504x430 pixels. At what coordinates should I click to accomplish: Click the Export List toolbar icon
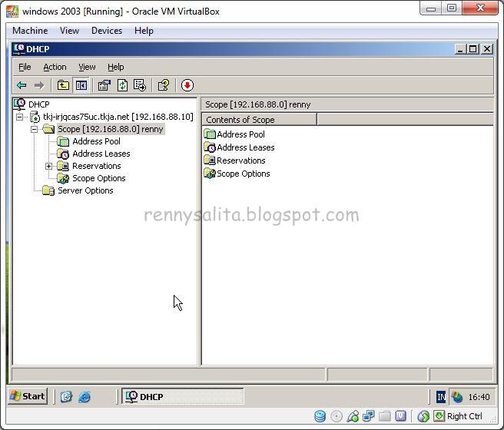[140, 85]
